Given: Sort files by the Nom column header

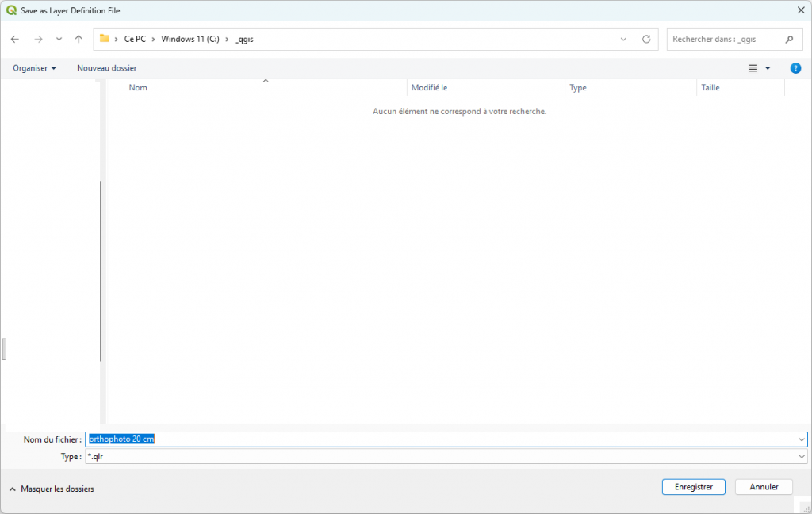Looking at the screenshot, I should (x=139, y=88).
